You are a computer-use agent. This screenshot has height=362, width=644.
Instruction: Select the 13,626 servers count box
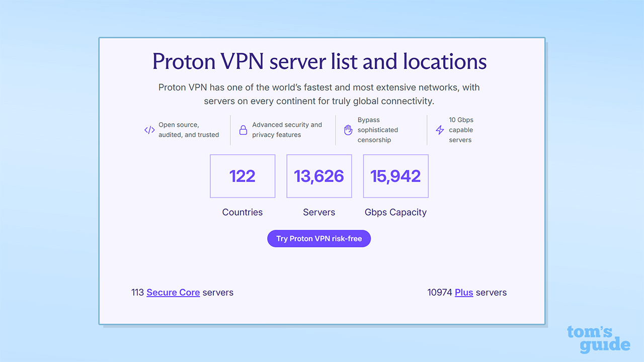(x=319, y=176)
